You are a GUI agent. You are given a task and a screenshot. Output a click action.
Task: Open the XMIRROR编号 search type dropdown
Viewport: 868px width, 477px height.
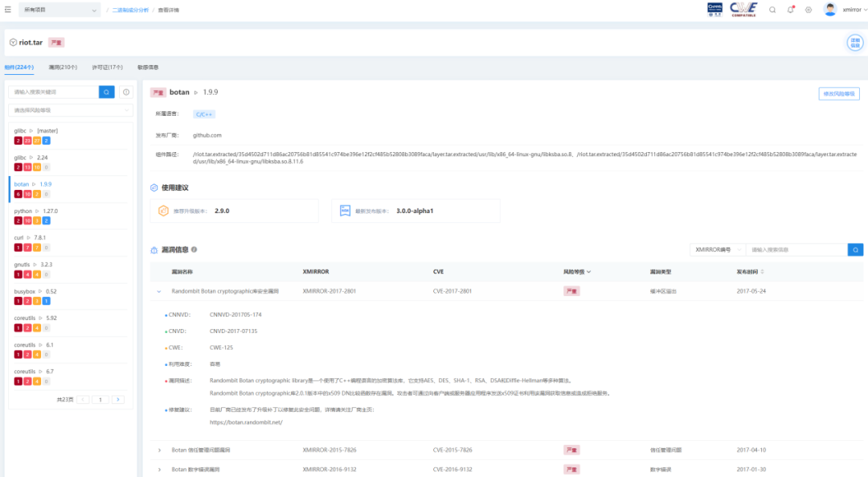click(x=718, y=250)
